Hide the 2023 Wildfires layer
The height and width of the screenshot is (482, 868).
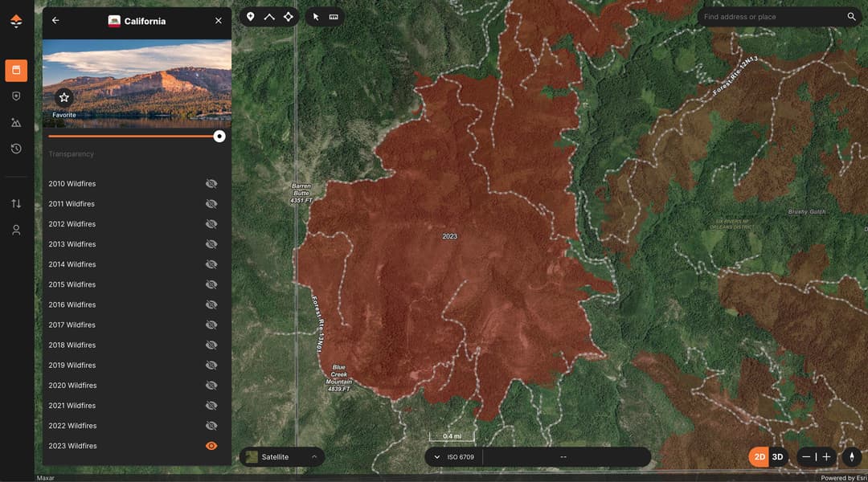click(211, 446)
